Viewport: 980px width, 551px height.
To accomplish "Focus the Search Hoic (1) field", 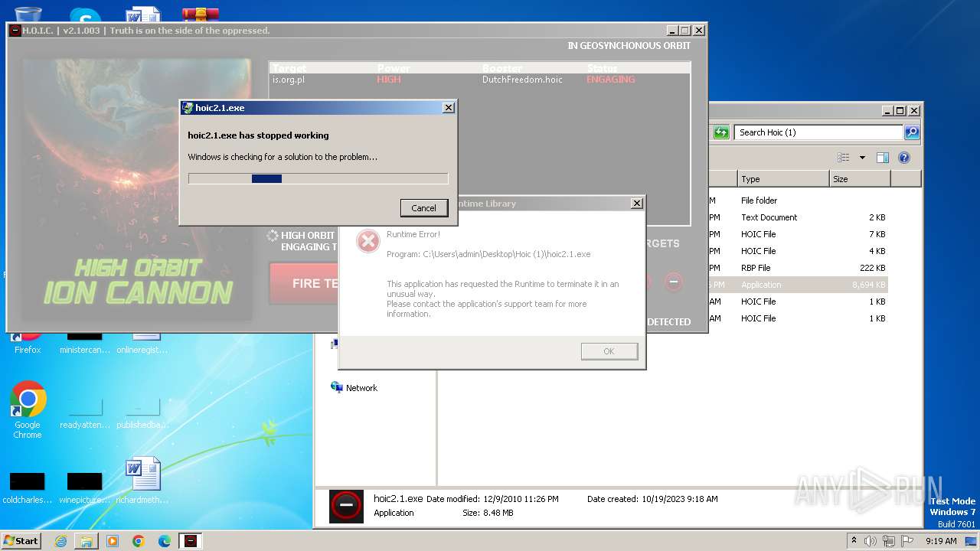I will pyautogui.click(x=818, y=132).
